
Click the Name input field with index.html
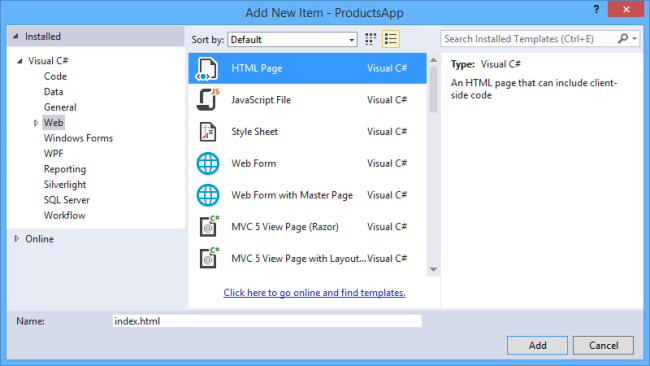pyautogui.click(x=267, y=321)
